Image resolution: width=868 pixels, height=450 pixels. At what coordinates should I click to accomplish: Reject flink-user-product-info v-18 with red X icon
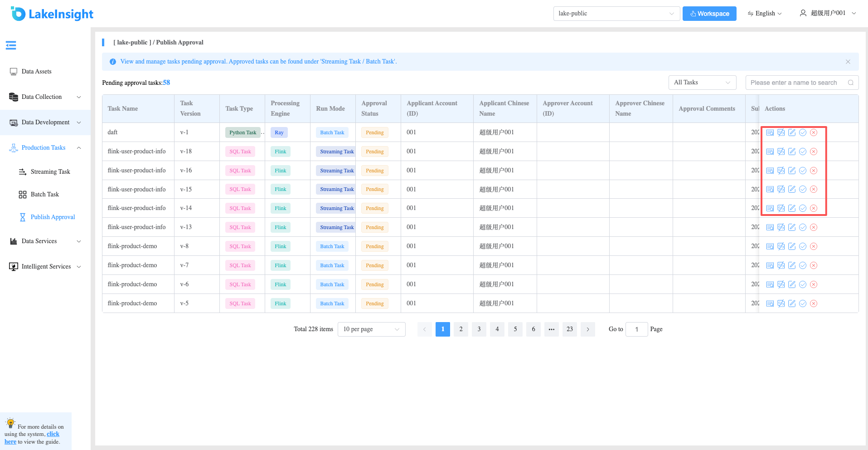[x=814, y=152]
